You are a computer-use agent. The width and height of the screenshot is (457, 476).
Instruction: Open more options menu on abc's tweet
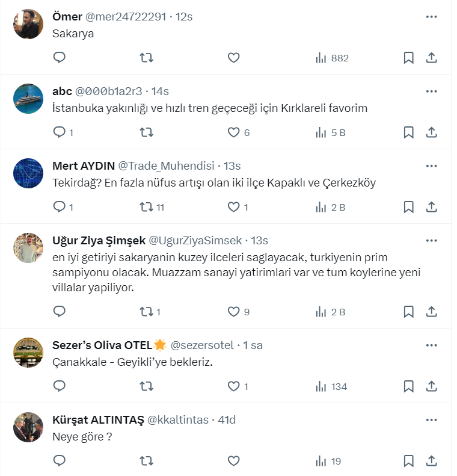pyautogui.click(x=431, y=91)
